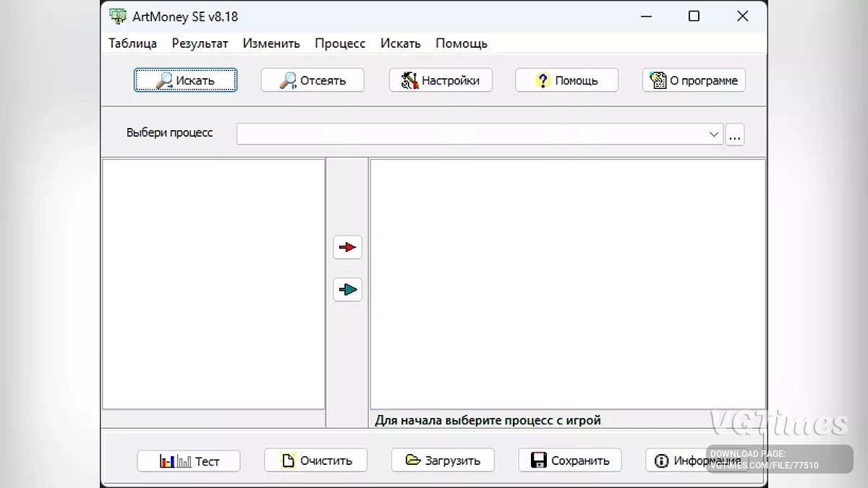Open the О программе about button

(x=694, y=80)
